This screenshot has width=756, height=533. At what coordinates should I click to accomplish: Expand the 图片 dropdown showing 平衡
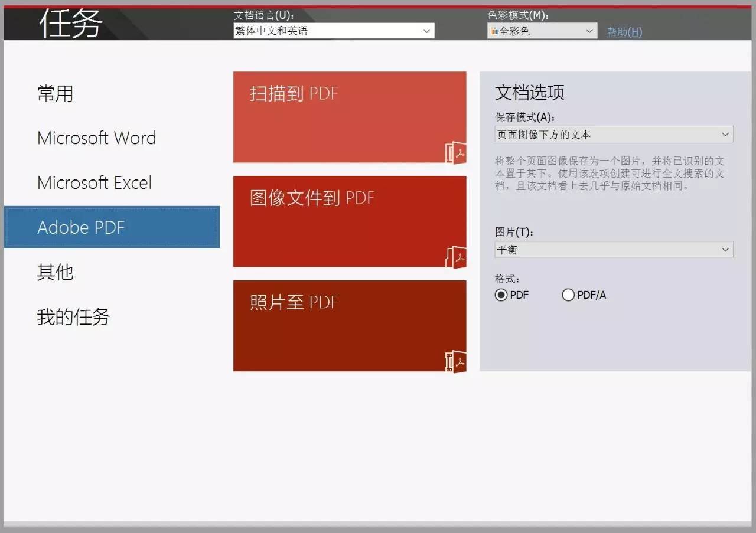pos(614,250)
